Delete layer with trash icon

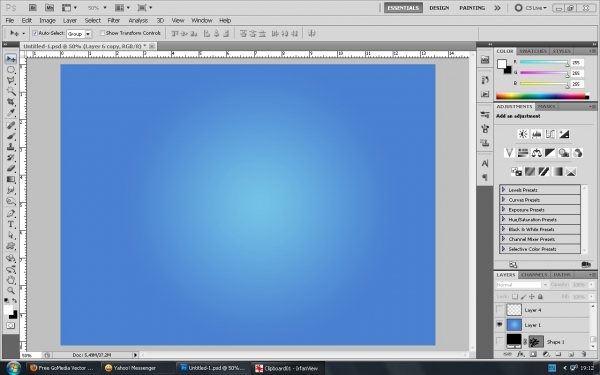(584, 354)
